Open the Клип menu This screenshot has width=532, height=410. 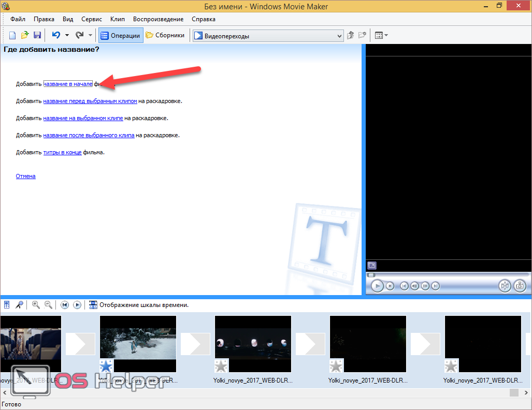pyautogui.click(x=118, y=19)
